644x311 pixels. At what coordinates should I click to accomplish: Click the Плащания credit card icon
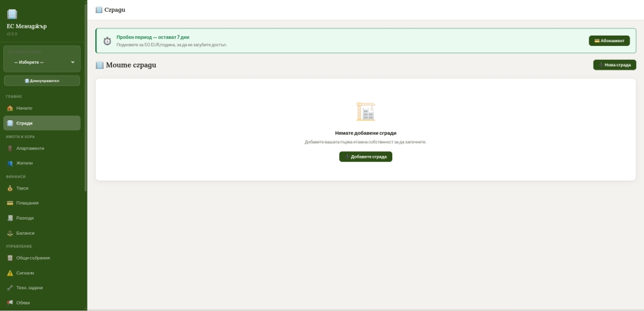coord(10,203)
